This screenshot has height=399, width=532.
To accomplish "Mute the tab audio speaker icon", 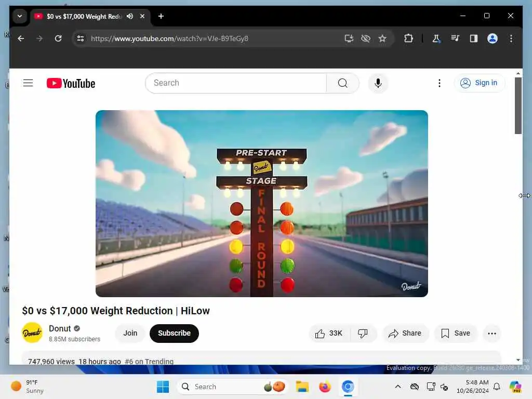I will point(130,16).
